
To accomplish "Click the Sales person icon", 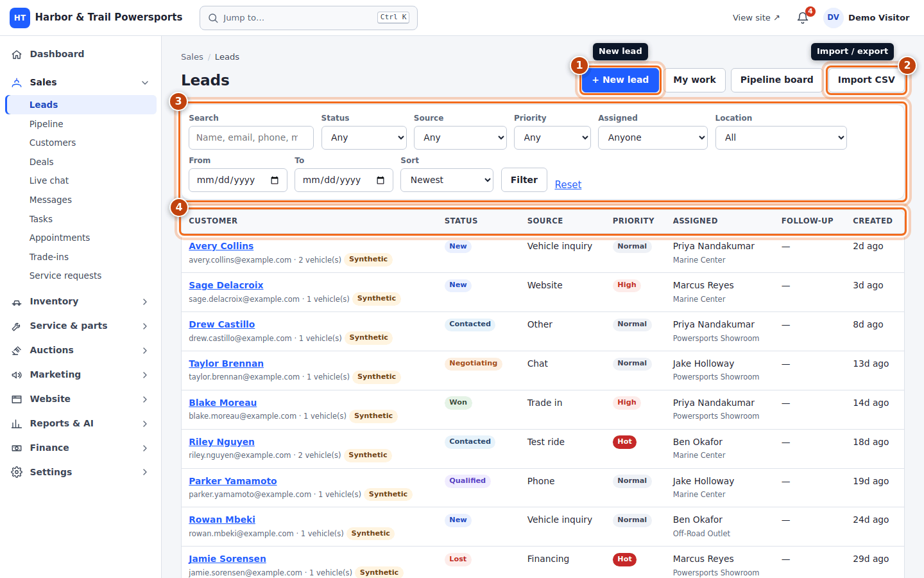I will coord(17,82).
